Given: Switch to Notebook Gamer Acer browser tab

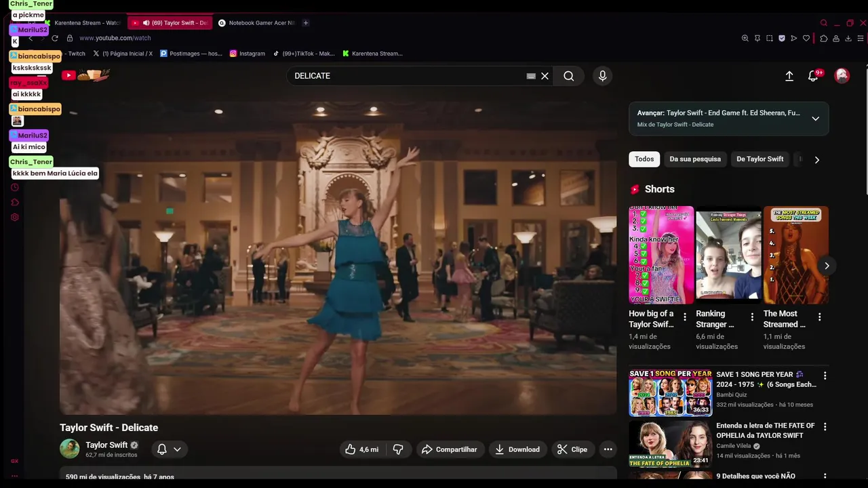Looking at the screenshot, I should tap(256, 23).
